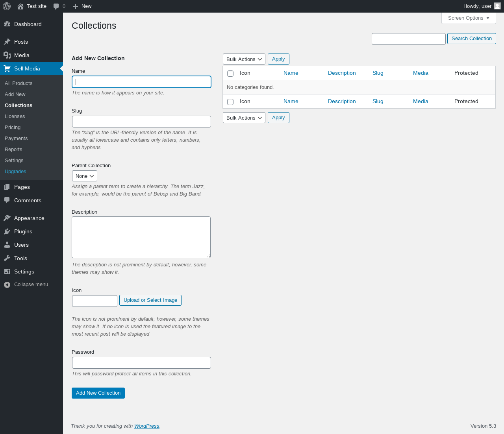Click the user avatar icon

(x=497, y=6)
